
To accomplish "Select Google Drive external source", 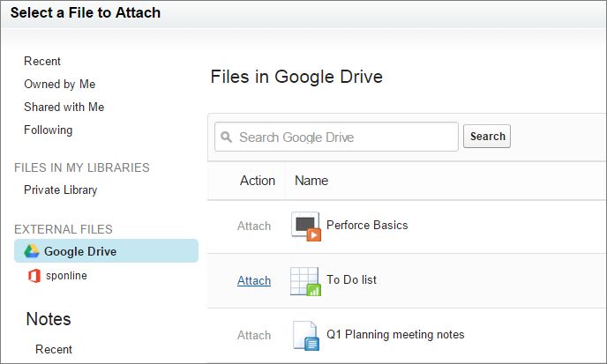I will (x=106, y=251).
